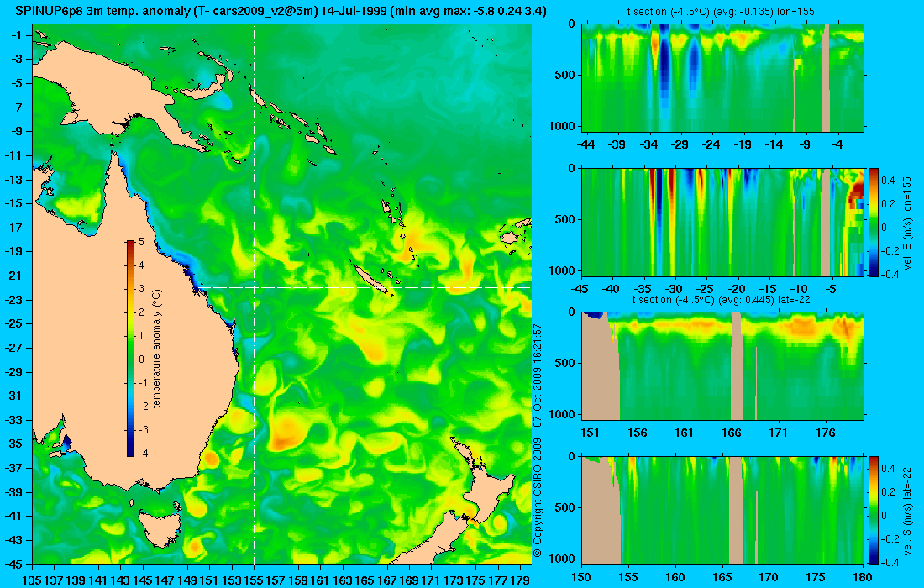Click the 'temperature anomaly (°C)' color bar label
The image size is (924, 588).
click(x=157, y=349)
